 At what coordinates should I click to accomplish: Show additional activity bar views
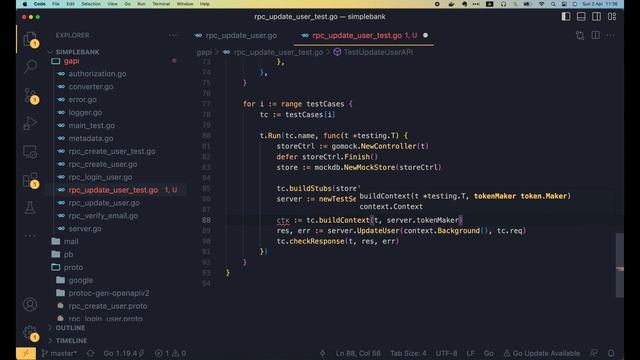pos(30,236)
